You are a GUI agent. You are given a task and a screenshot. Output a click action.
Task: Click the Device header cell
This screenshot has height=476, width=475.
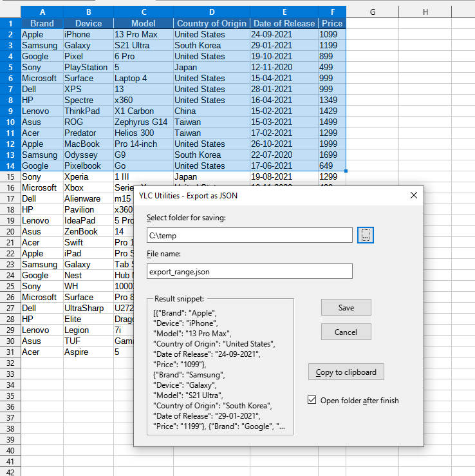[x=88, y=23]
